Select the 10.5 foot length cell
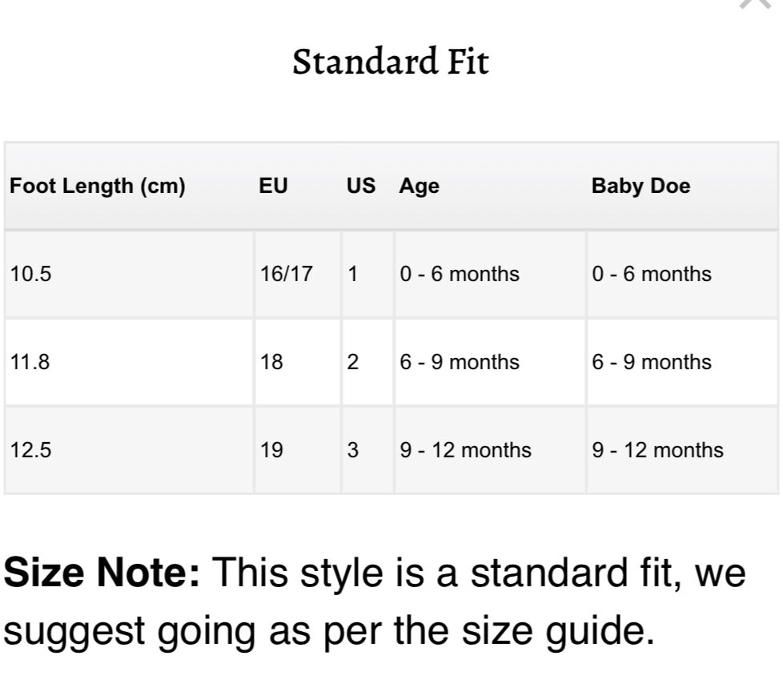Viewport: 783px width, 700px height. (x=129, y=274)
